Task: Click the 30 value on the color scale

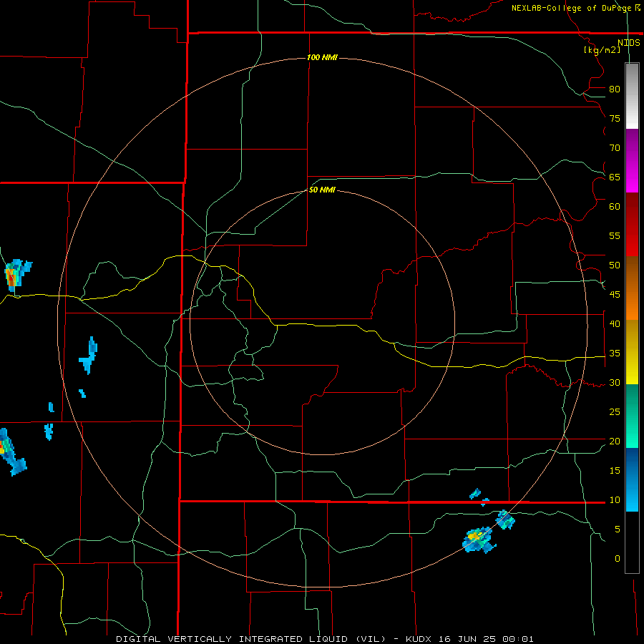Action: (615, 383)
